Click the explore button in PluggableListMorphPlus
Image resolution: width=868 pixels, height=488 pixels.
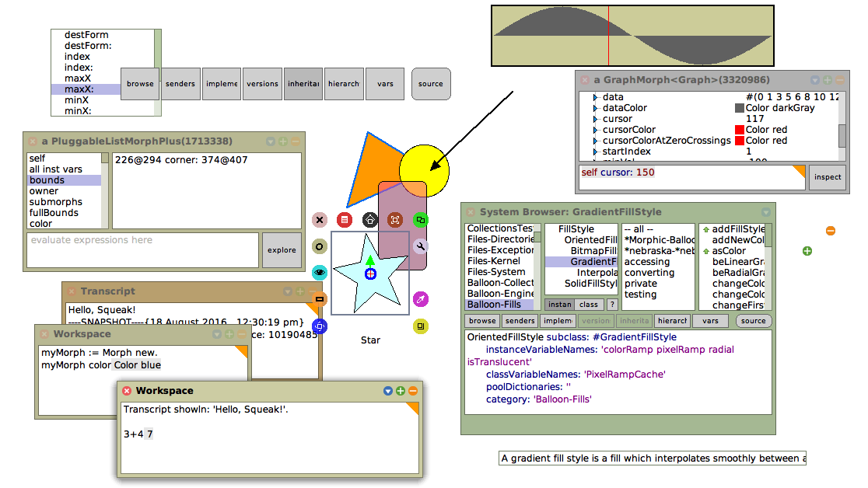click(281, 250)
